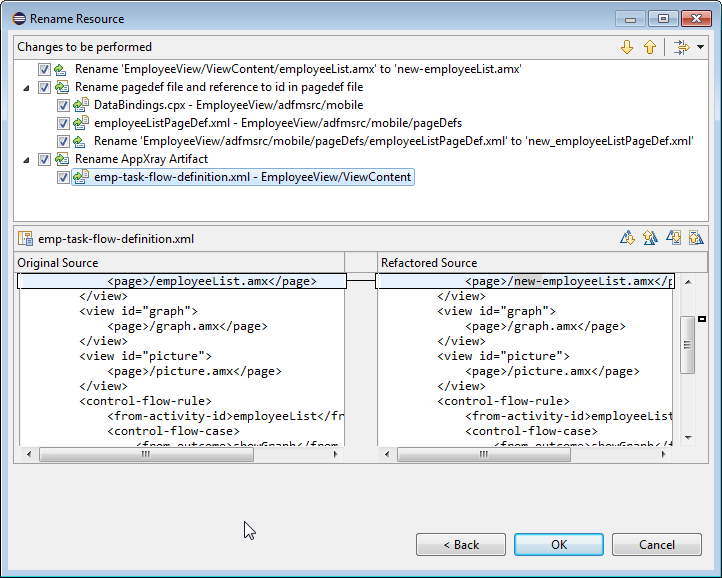Click composite change icon beside 'Rename pagedef file'
Image resolution: width=722 pixels, height=578 pixels.
62,87
